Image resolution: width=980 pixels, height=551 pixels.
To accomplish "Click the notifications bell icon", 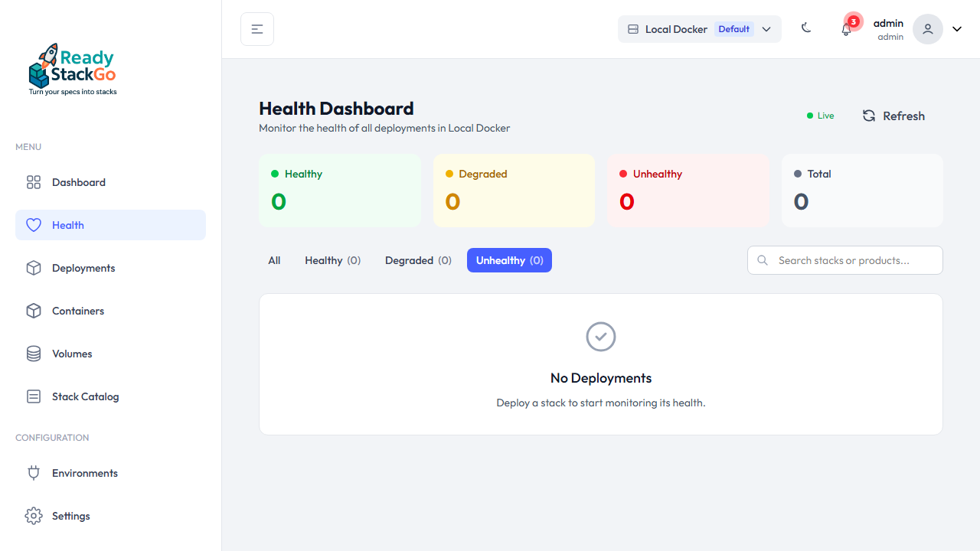I will coord(846,29).
